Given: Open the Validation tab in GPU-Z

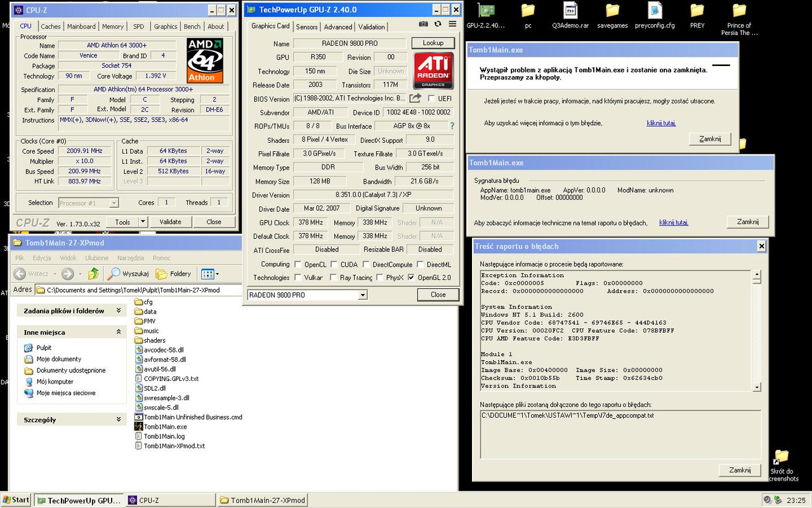Looking at the screenshot, I should (x=371, y=27).
